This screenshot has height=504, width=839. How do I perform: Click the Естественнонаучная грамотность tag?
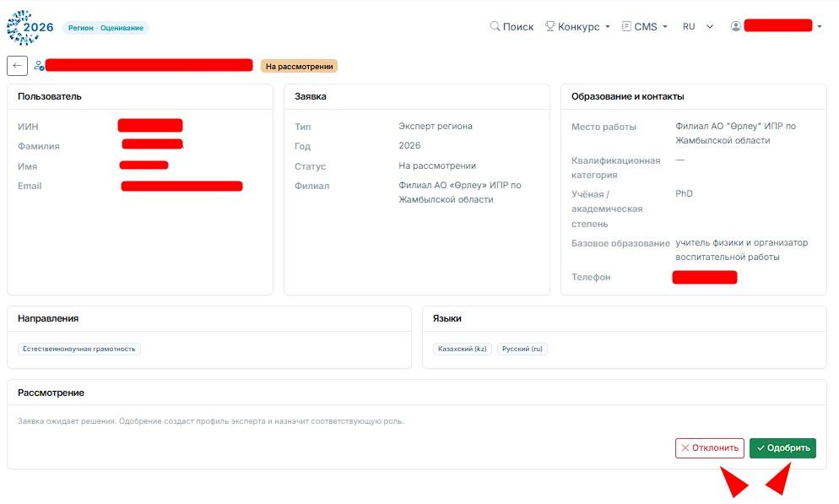click(x=79, y=349)
